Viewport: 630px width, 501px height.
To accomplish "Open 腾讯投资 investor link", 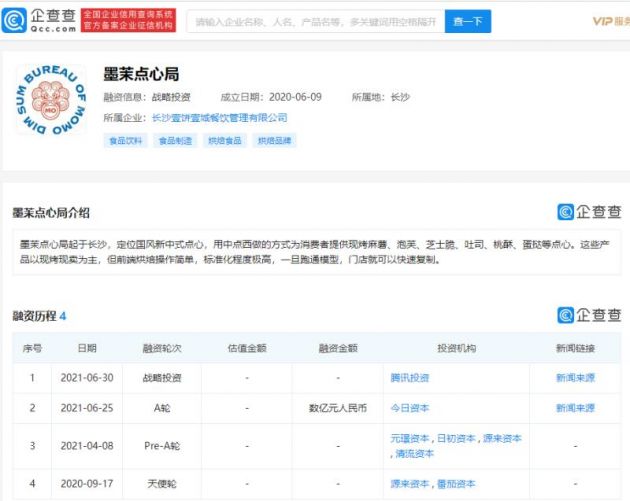I will pyautogui.click(x=410, y=378).
